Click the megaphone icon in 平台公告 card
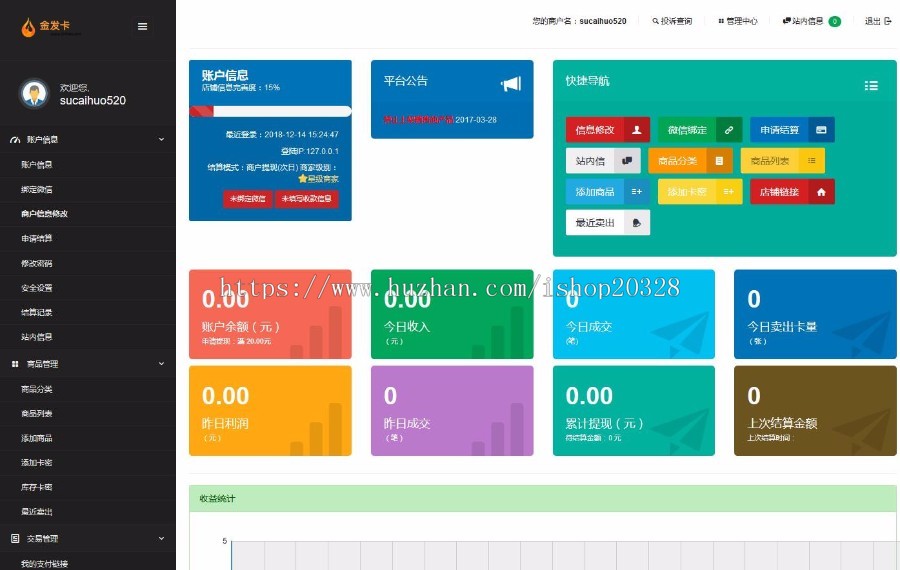The width and height of the screenshot is (900, 570). tap(511, 84)
